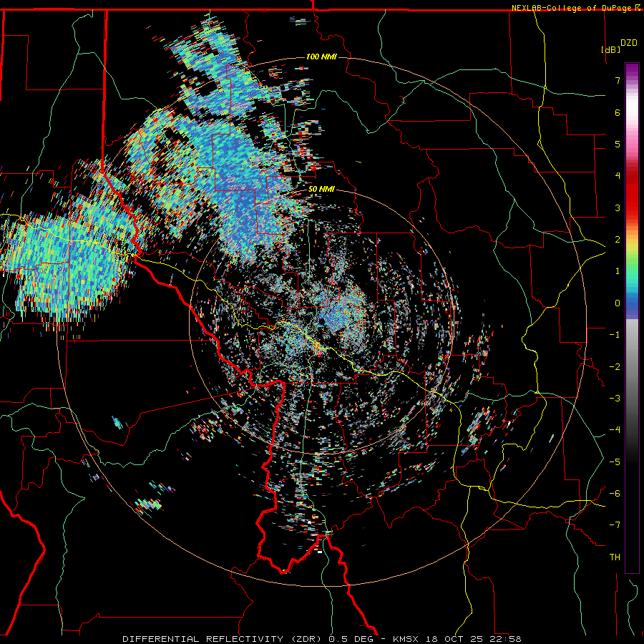This screenshot has width=644, height=644.
Task: Click the 0 value on the color scale
Action: point(618,303)
